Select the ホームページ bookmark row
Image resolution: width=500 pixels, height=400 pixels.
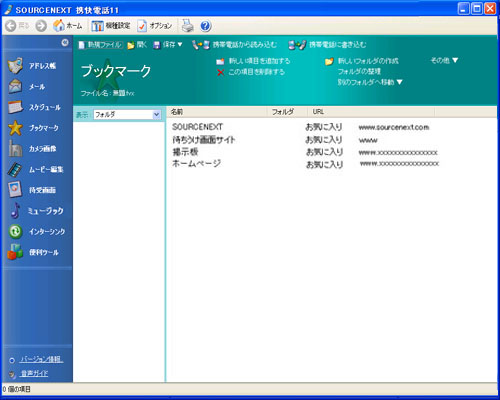point(305,164)
